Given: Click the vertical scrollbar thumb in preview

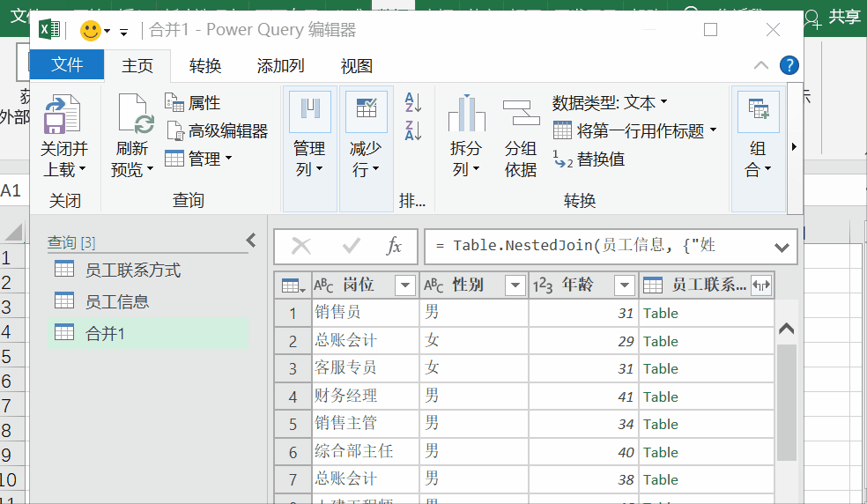Looking at the screenshot, I should pos(786,402).
